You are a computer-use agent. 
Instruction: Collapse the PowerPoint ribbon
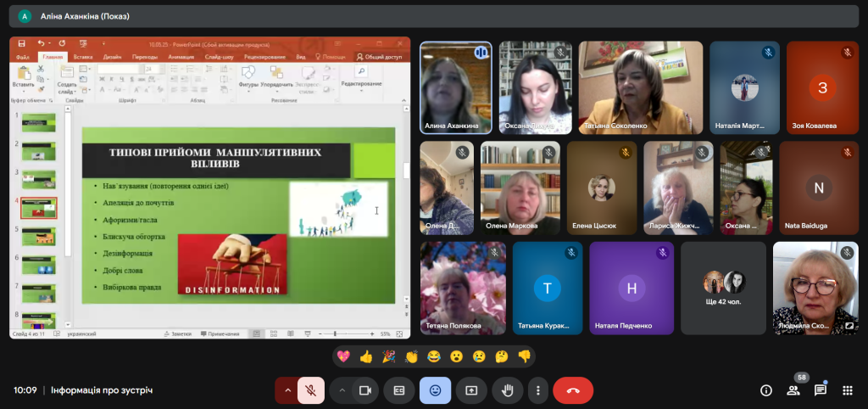pyautogui.click(x=405, y=100)
